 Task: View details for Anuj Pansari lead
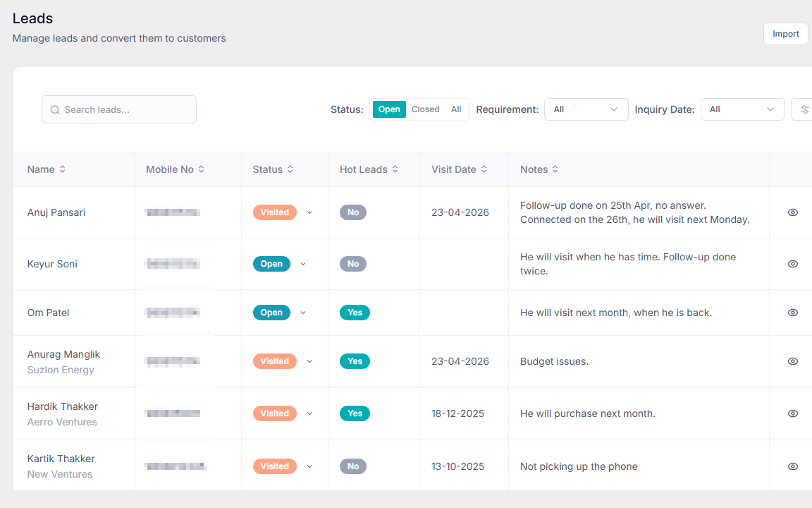point(792,212)
